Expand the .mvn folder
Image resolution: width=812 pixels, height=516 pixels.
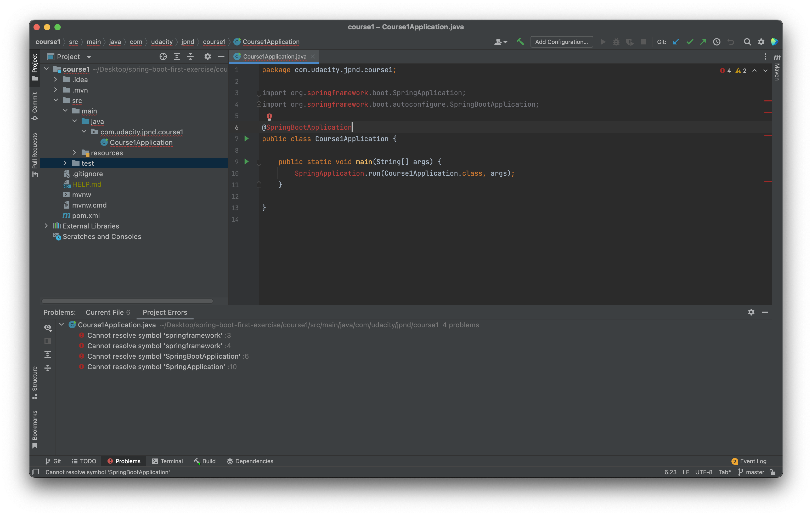(56, 90)
